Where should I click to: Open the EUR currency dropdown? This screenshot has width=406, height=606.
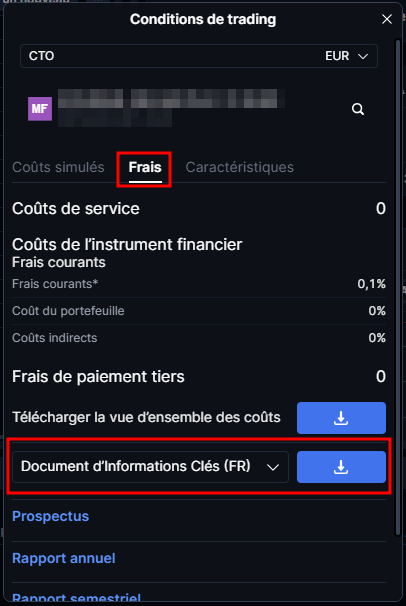[347, 56]
